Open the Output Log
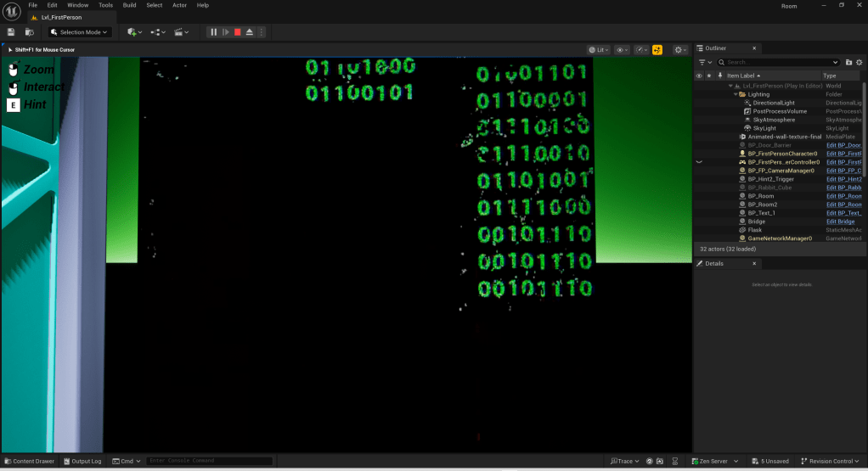The width and height of the screenshot is (868, 471). coord(82,461)
